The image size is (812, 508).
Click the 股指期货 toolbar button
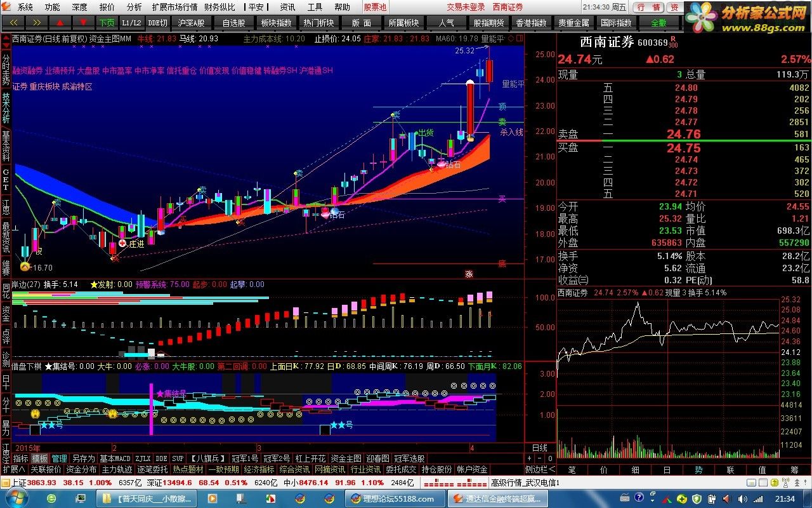pos(488,22)
